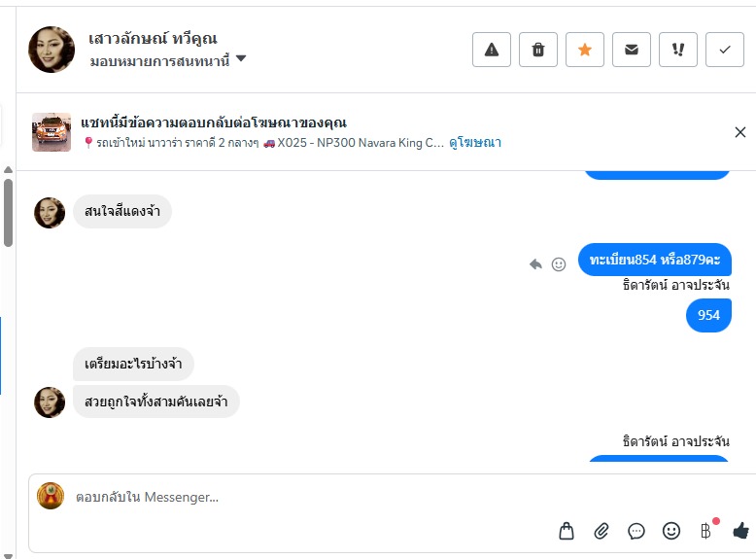Click the conversation list scrollbar thumb

(8, 211)
